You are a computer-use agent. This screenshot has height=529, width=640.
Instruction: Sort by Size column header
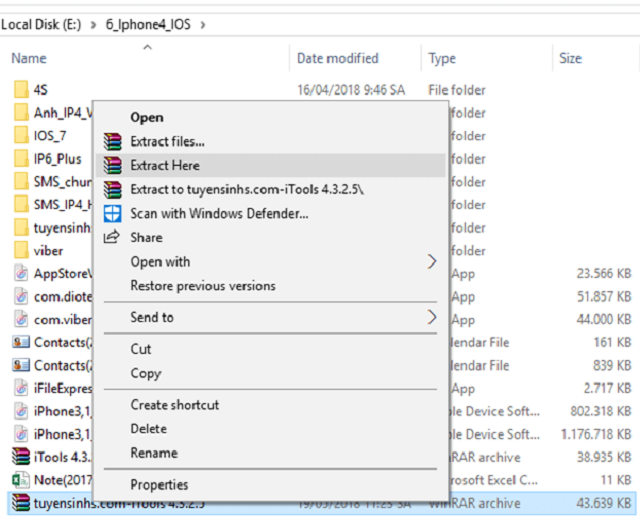coord(571,58)
